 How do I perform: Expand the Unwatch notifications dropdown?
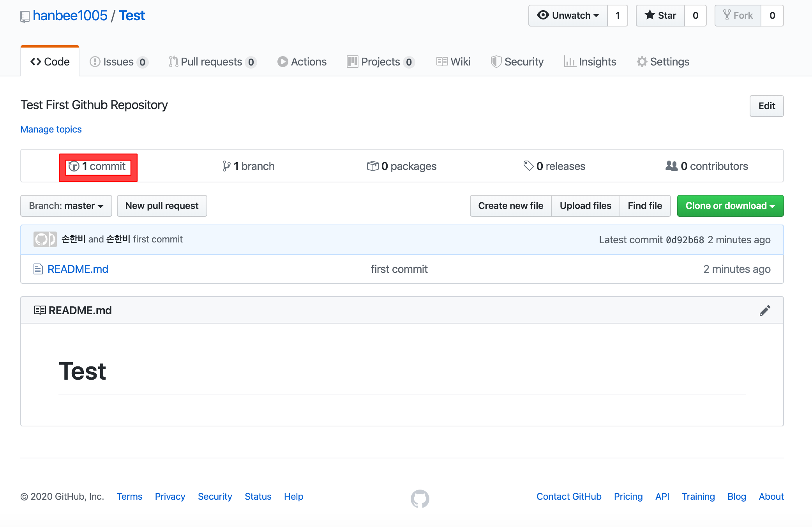tap(568, 16)
